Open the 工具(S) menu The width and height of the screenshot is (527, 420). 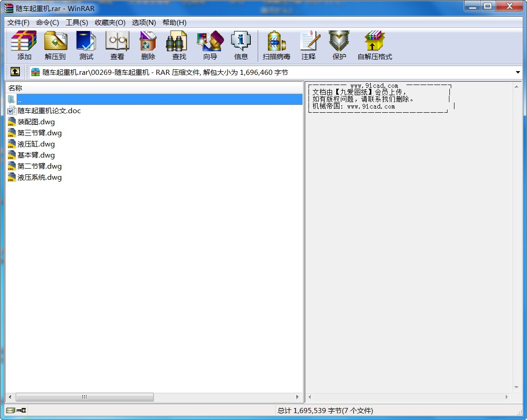point(77,23)
